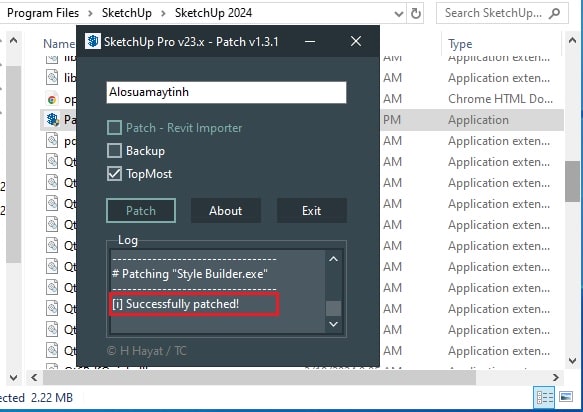583x412 pixels.
Task: Sort files by the Type column header
Action: coord(460,44)
